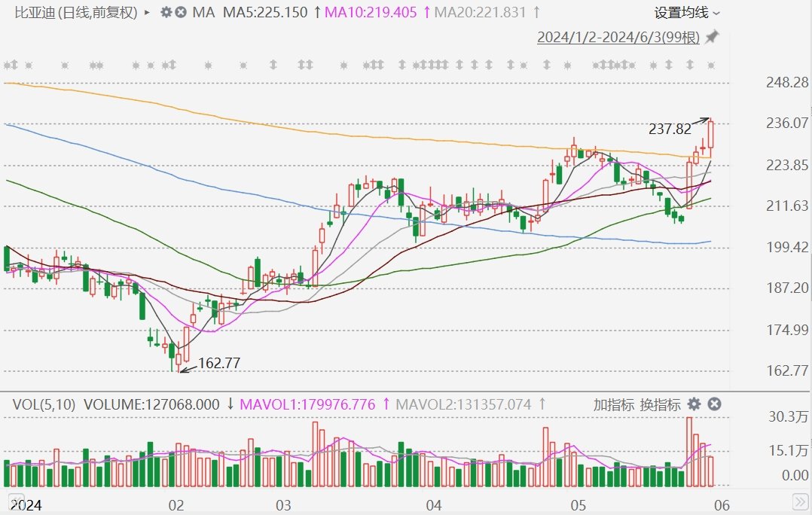This screenshot has height=515, width=812.
Task: Jump chart backward with left double-arrow
Action: click(x=16, y=501)
